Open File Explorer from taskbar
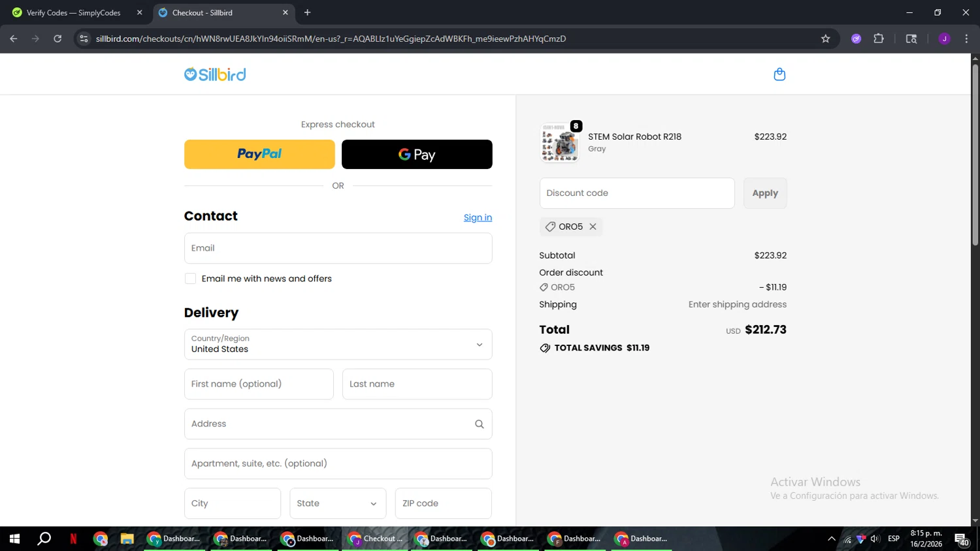 127,539
